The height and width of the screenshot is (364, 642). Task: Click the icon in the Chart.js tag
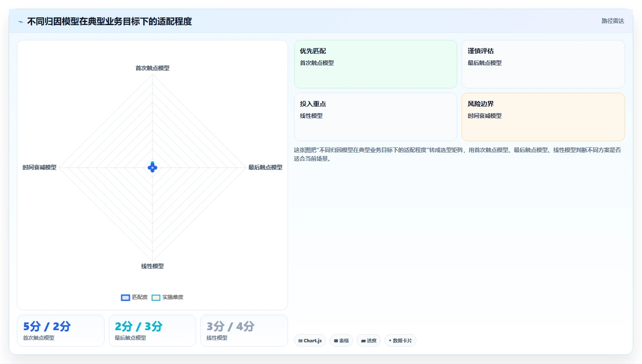(300, 341)
